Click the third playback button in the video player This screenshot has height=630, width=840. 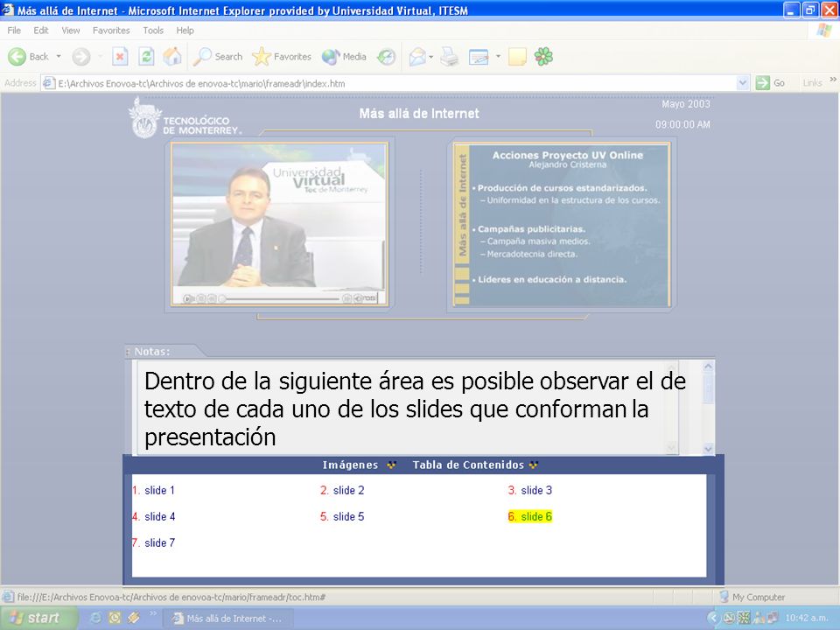pos(212,298)
